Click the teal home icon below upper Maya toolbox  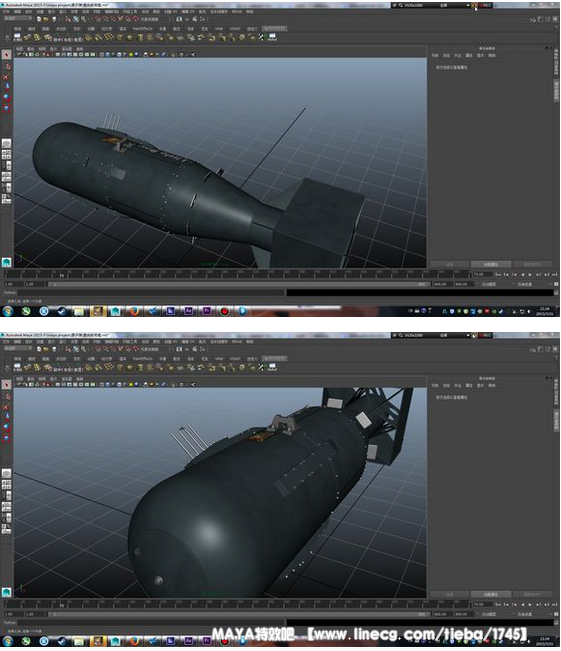(x=6, y=262)
